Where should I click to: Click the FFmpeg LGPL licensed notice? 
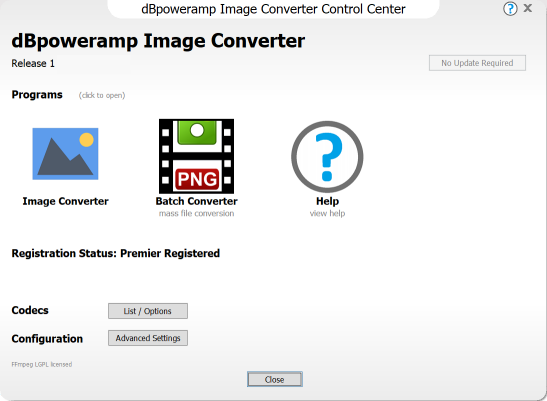pyautogui.click(x=42, y=364)
